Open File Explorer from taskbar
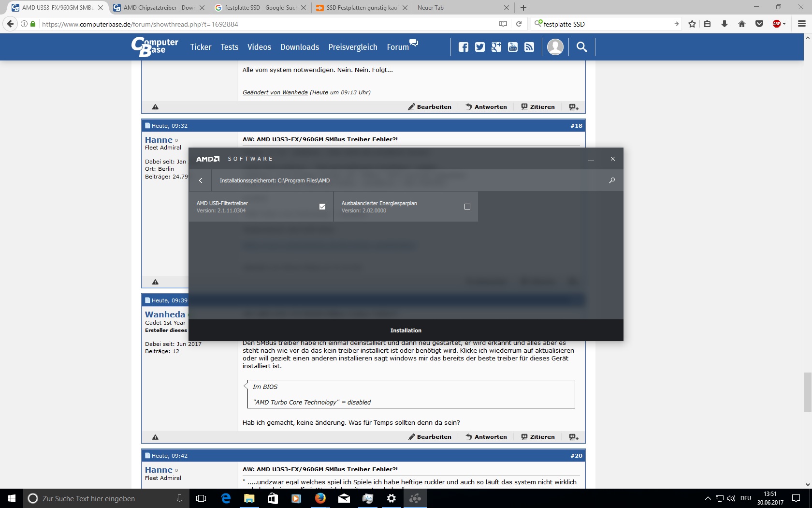The width and height of the screenshot is (812, 508). [249, 498]
